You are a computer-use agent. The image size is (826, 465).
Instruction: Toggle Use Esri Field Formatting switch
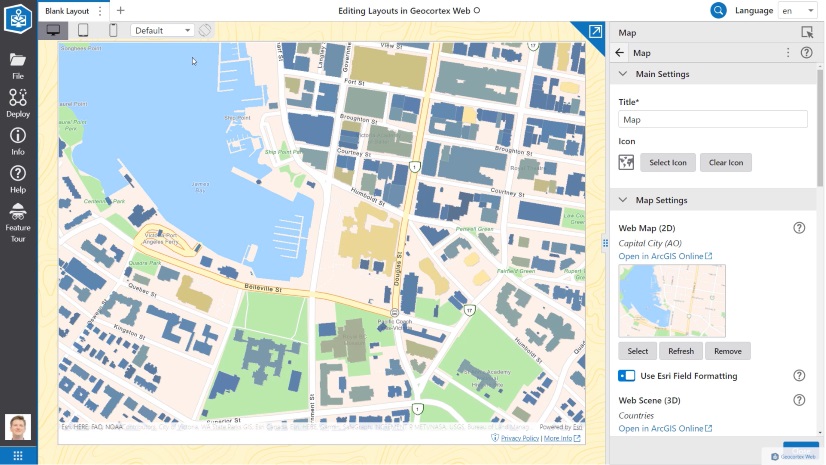627,376
